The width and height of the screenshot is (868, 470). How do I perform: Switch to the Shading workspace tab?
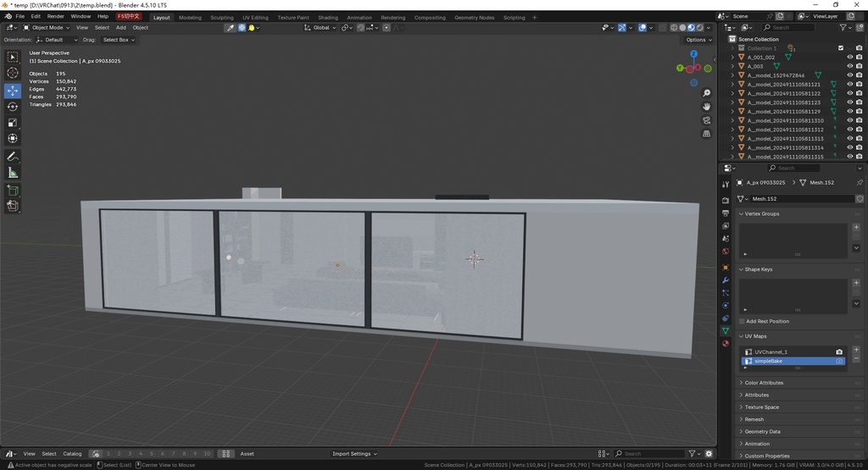(328, 18)
